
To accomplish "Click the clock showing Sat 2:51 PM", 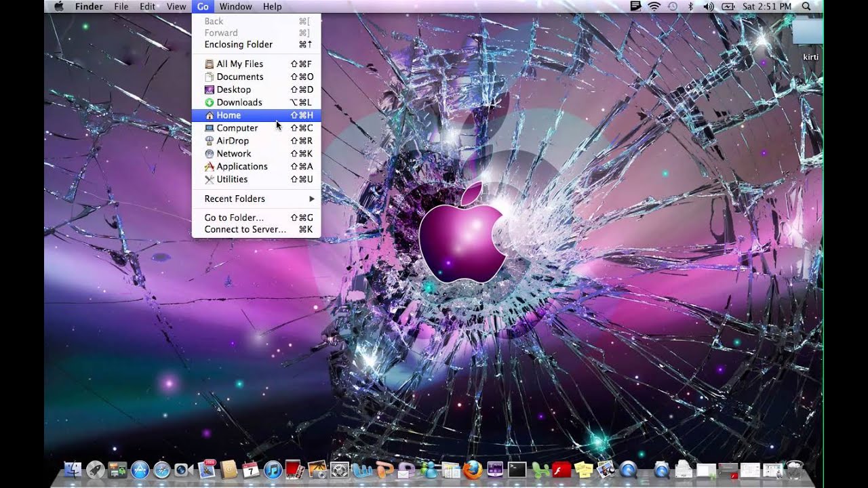I will [x=767, y=6].
